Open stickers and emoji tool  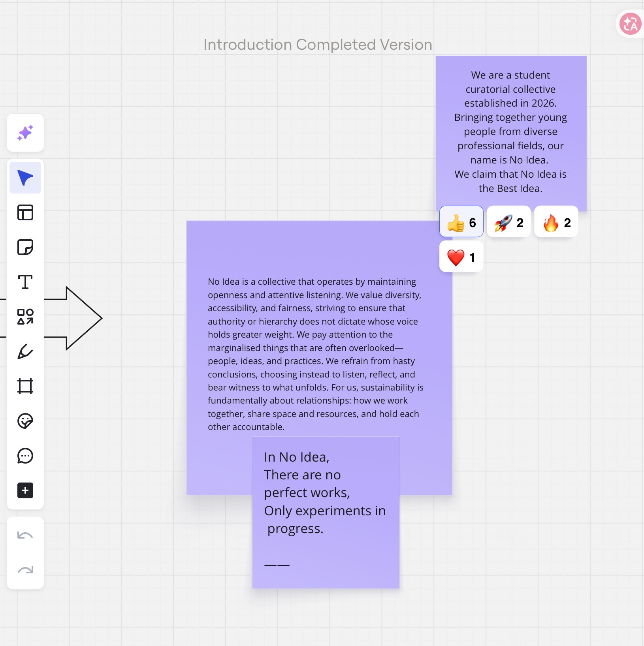point(25,421)
